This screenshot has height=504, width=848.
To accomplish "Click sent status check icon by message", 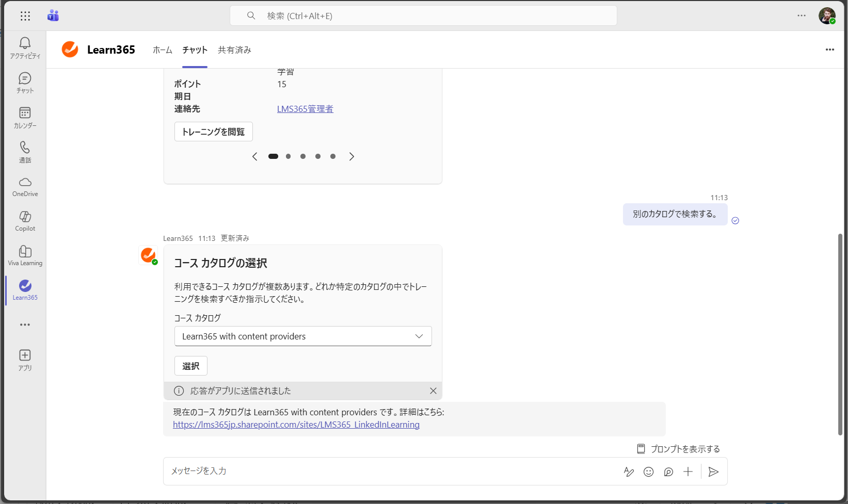I will (735, 221).
